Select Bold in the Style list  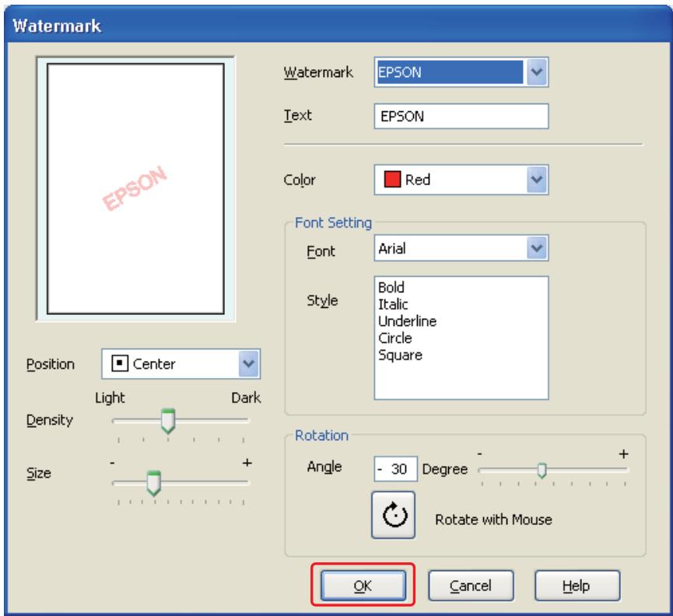pos(391,287)
